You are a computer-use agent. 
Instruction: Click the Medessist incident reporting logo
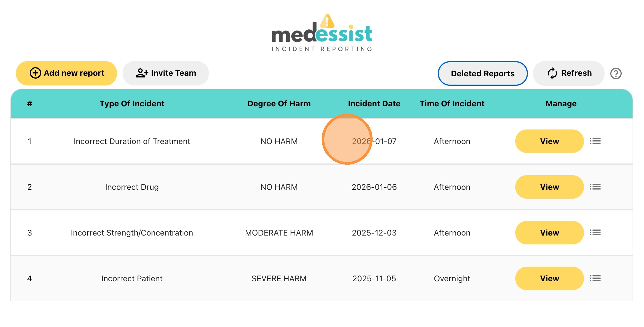pos(322,33)
